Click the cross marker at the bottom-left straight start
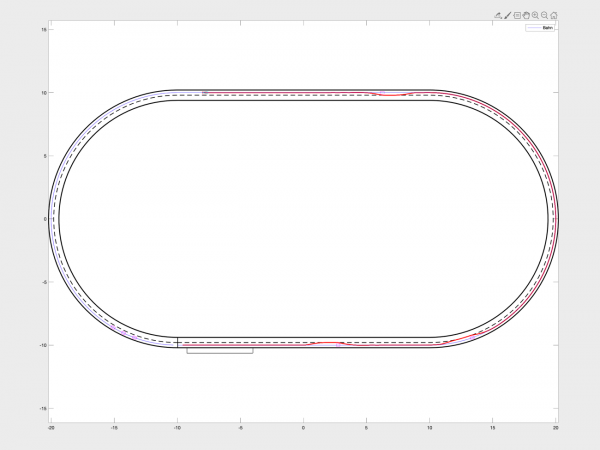Image resolution: width=600 pixels, height=450 pixels. coord(178,342)
